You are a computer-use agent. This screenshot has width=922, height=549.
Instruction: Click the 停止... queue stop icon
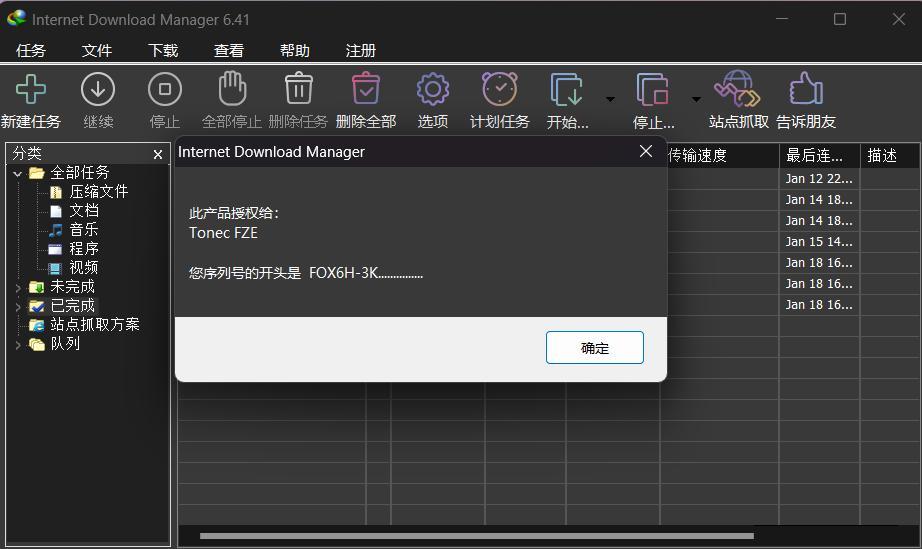point(652,89)
